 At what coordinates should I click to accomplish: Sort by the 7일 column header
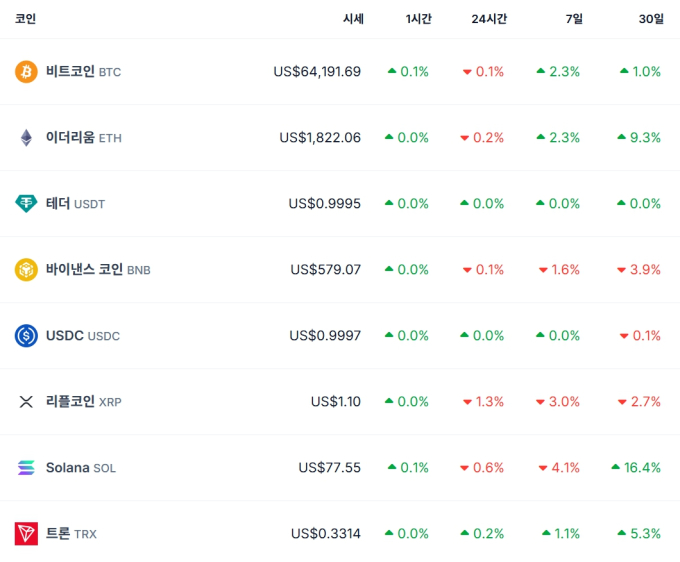point(574,19)
